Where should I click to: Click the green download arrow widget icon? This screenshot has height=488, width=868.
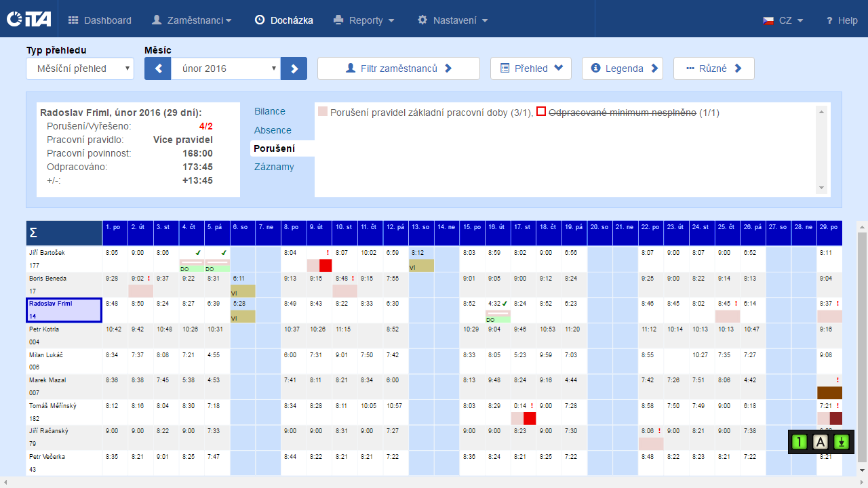click(842, 443)
